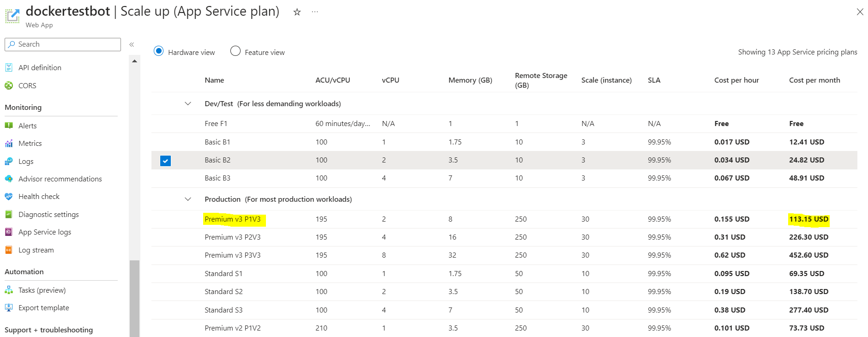Click the 0.62 USD hourly cost
Viewport: 868px width, 337px height.
[x=729, y=255]
